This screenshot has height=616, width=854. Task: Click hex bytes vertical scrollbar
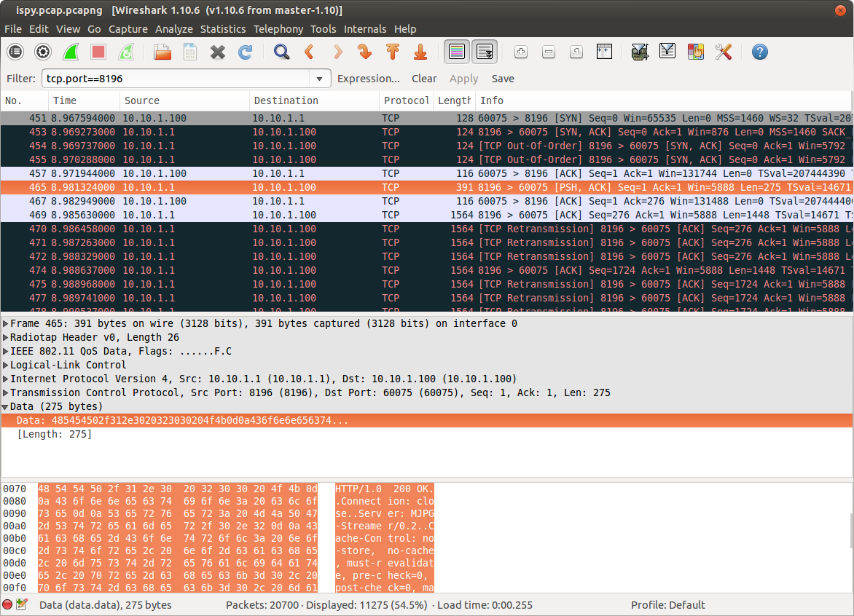[x=851, y=531]
